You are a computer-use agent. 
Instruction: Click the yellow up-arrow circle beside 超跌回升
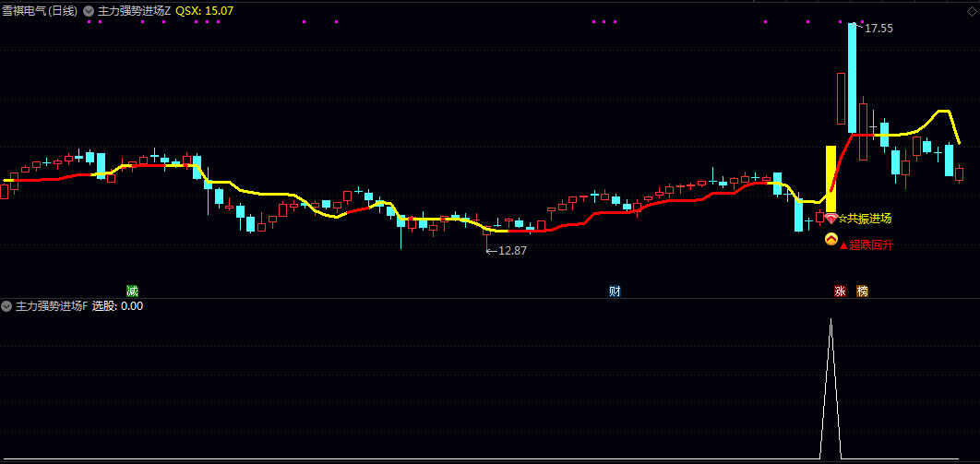tap(831, 239)
